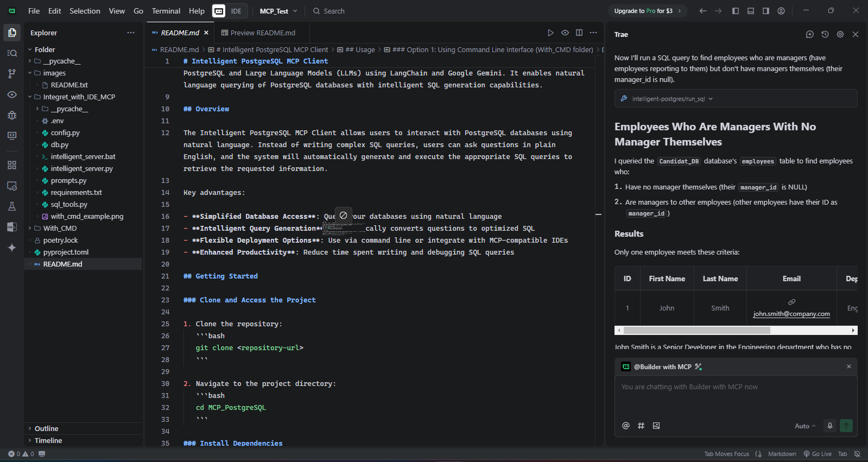Viewport: 868px width, 462px height.
Task: Open the Search view in activity bar
Action: tap(12, 53)
